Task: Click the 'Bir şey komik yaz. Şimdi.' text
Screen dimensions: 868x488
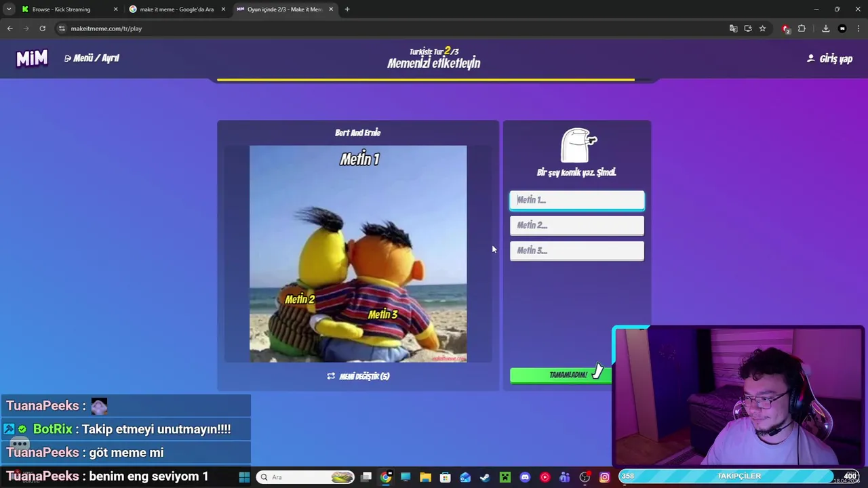Action: click(x=576, y=173)
